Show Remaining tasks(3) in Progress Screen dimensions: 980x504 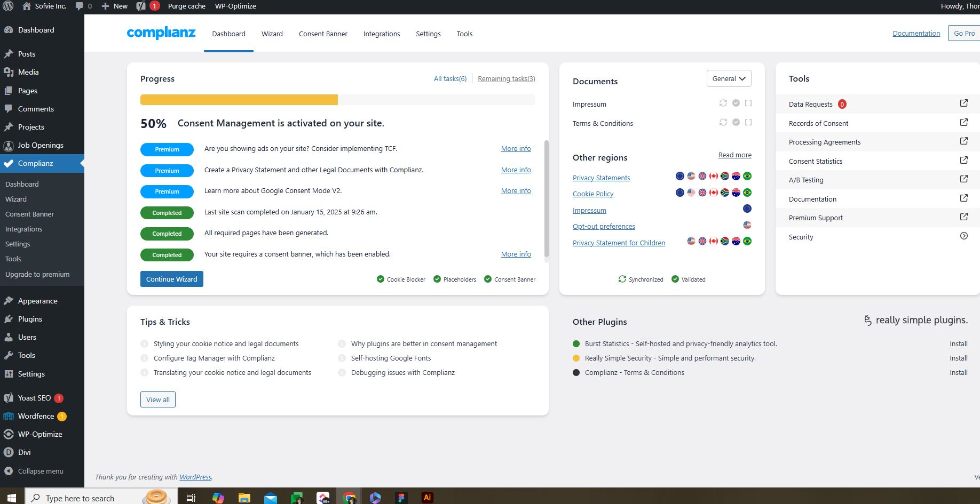(x=507, y=78)
